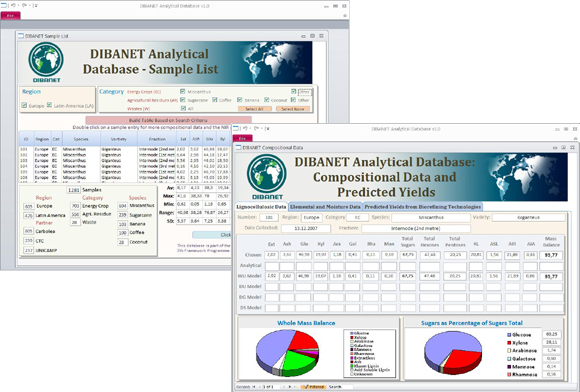
Task: Click the DIBANET globe logo in Sample List
Action: 46,60
